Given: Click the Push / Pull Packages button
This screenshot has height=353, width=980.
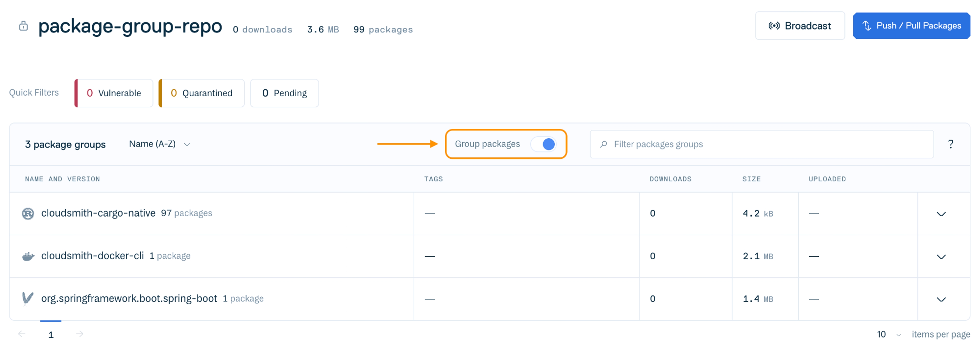Looking at the screenshot, I should [911, 26].
